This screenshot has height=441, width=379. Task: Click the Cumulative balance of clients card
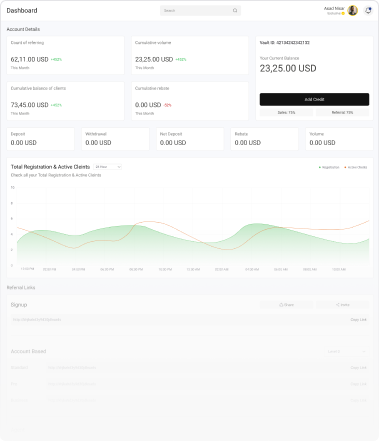pyautogui.click(x=65, y=101)
